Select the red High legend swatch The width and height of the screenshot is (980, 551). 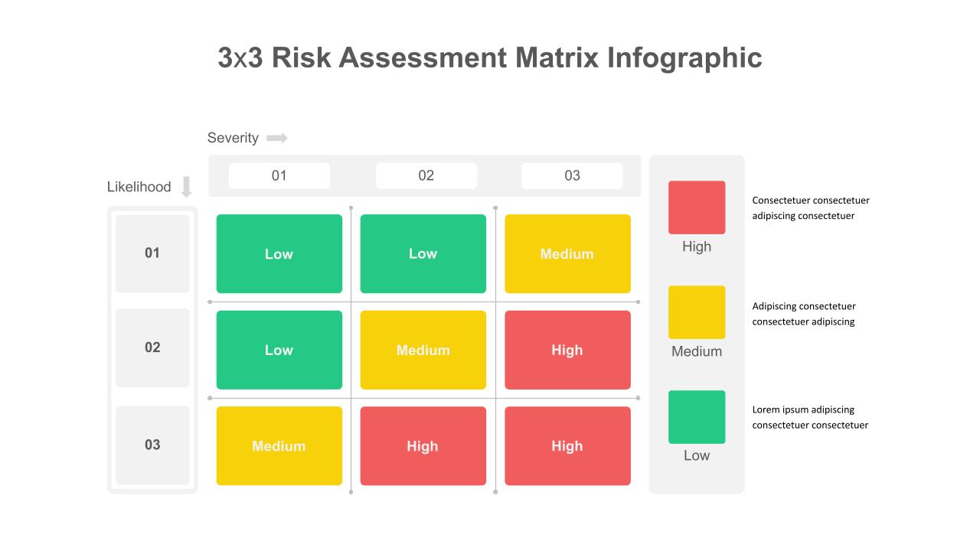tap(697, 207)
